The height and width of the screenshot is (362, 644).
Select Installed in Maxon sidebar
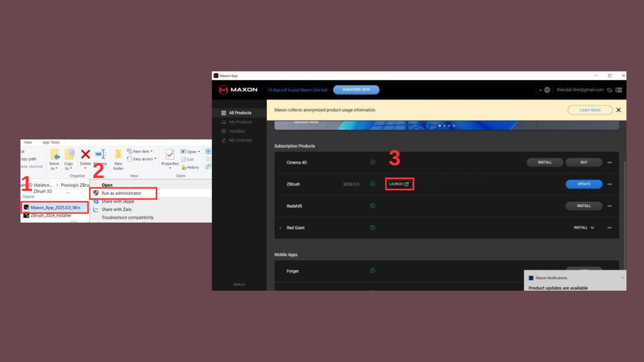pos(233,131)
